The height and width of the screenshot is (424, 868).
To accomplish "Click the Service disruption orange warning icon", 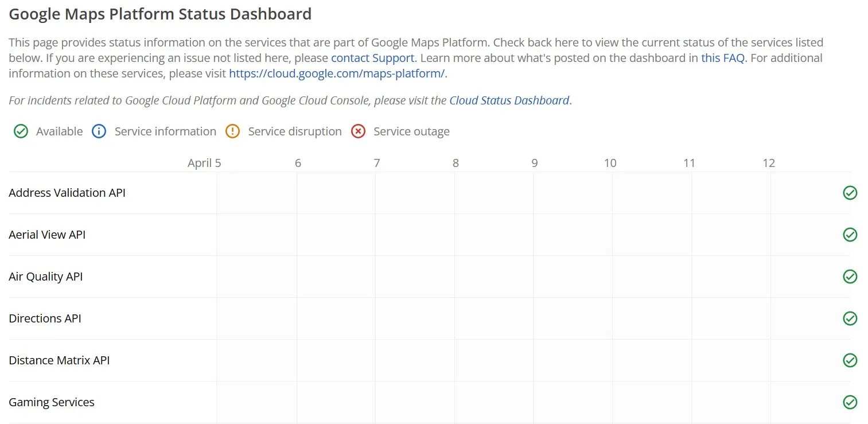I will [232, 131].
